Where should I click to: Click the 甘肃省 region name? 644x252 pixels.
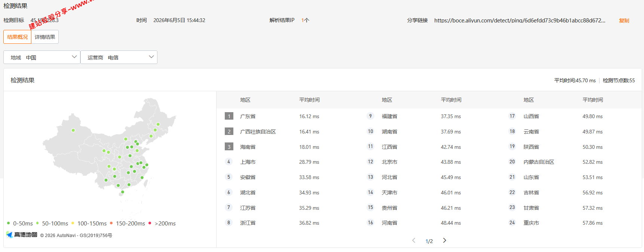531,208
